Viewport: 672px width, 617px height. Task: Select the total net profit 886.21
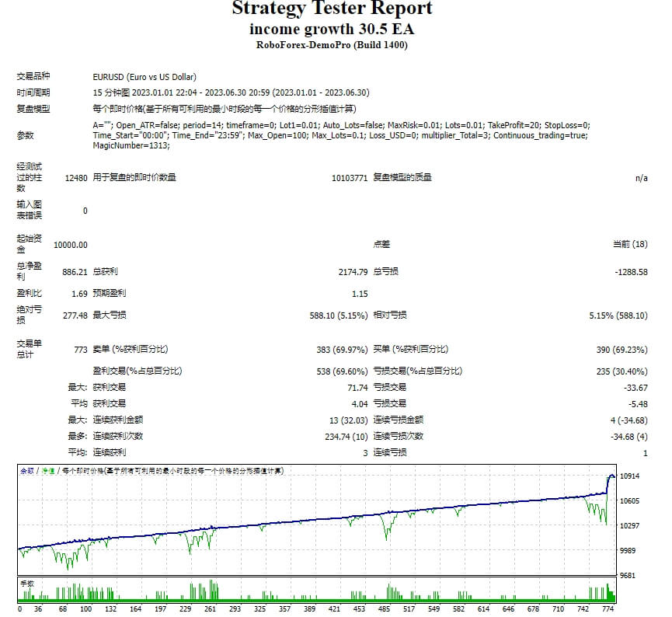[75, 272]
